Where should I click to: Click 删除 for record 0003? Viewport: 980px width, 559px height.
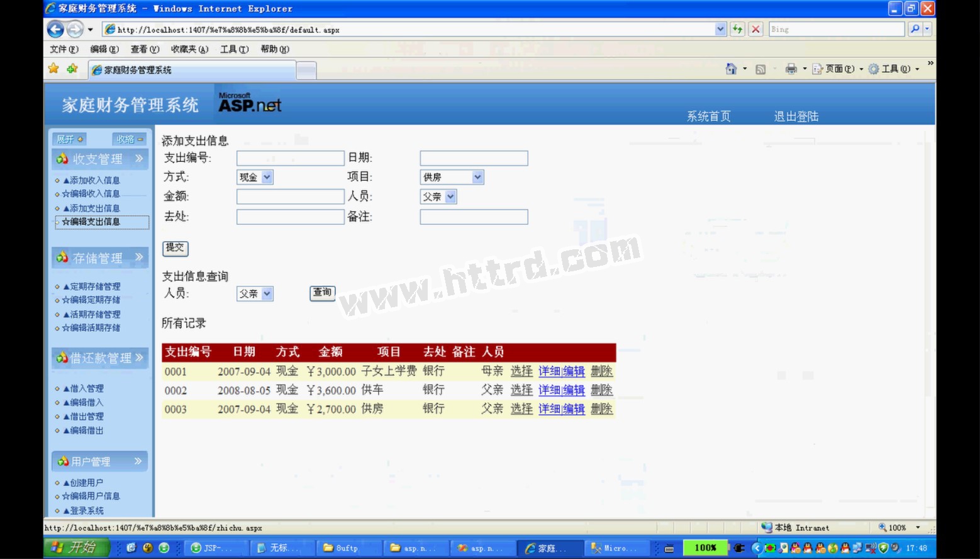[x=601, y=409]
